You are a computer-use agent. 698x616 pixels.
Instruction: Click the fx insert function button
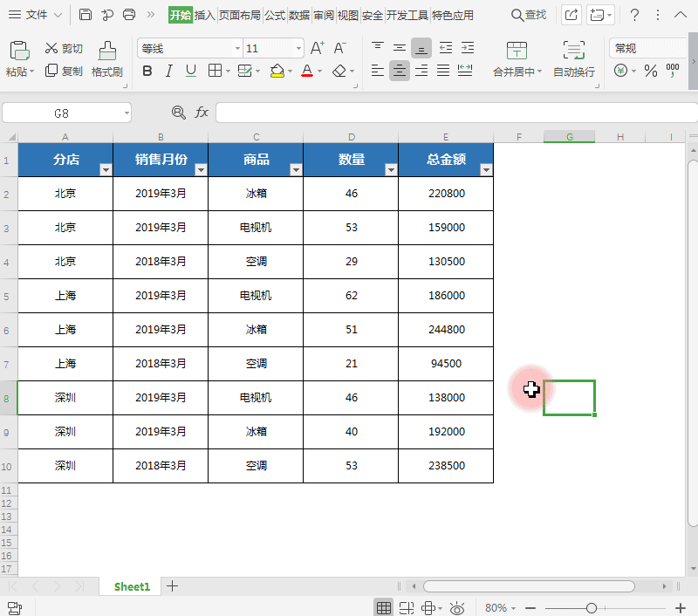pos(203,113)
